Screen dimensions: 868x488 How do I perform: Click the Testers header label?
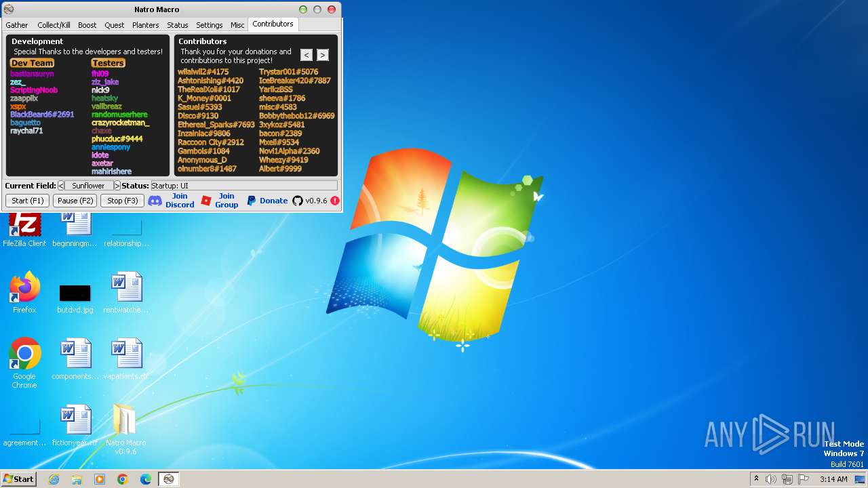(x=108, y=63)
